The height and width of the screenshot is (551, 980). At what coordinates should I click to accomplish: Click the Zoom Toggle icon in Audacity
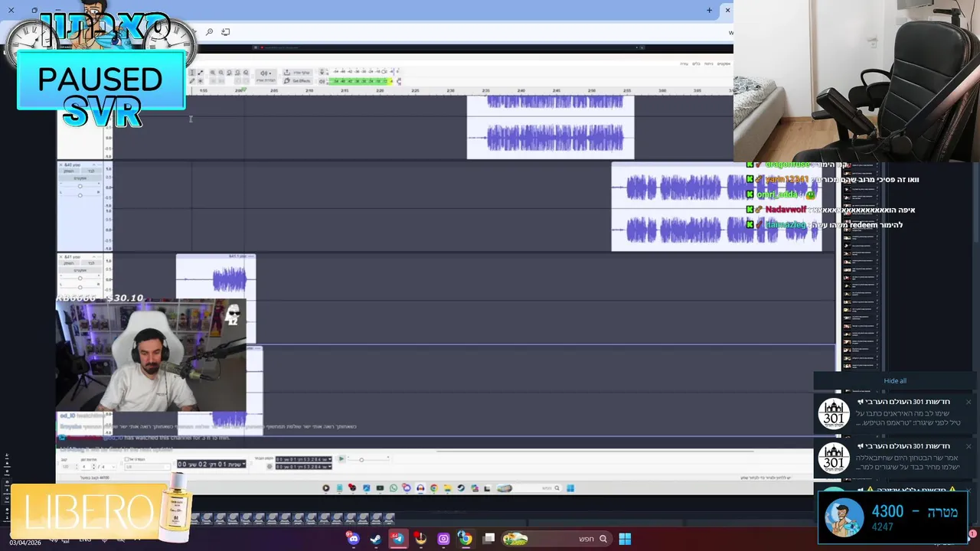click(246, 72)
